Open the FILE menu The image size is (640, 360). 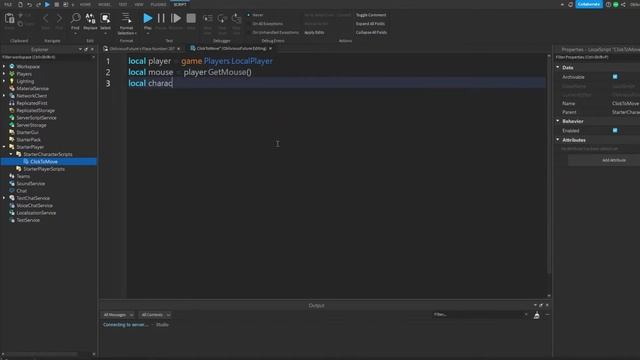pos(8,4)
